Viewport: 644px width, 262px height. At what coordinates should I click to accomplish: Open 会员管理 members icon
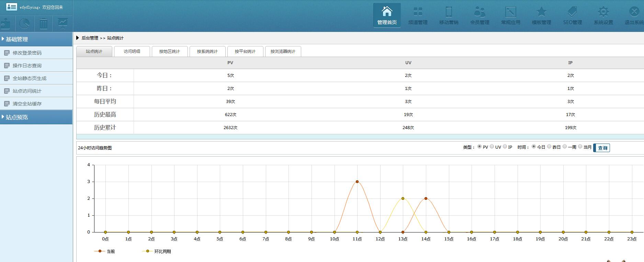click(x=479, y=12)
